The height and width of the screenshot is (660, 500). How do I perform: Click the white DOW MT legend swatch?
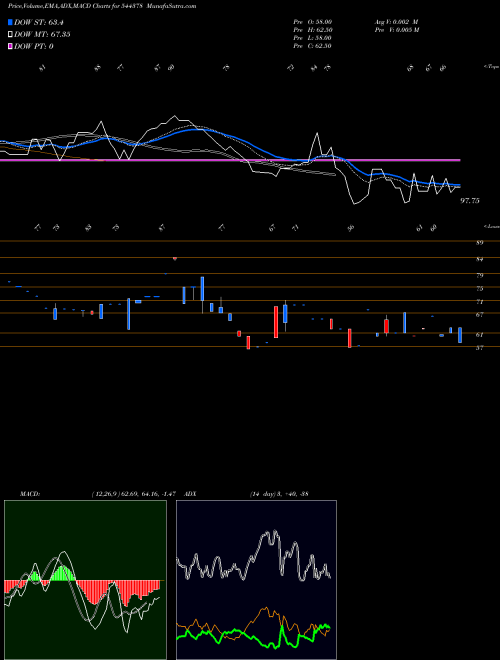11,35
